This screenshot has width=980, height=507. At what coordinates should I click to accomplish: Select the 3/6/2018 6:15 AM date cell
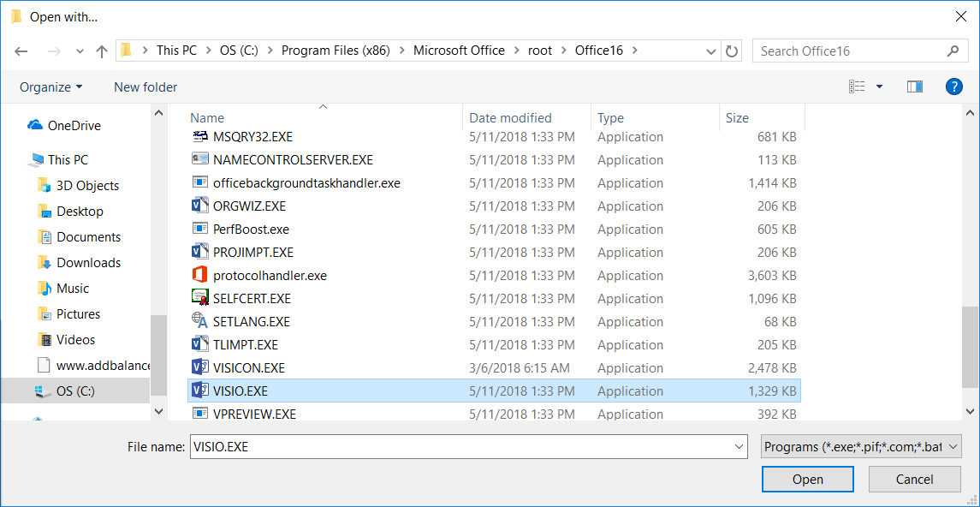point(520,367)
